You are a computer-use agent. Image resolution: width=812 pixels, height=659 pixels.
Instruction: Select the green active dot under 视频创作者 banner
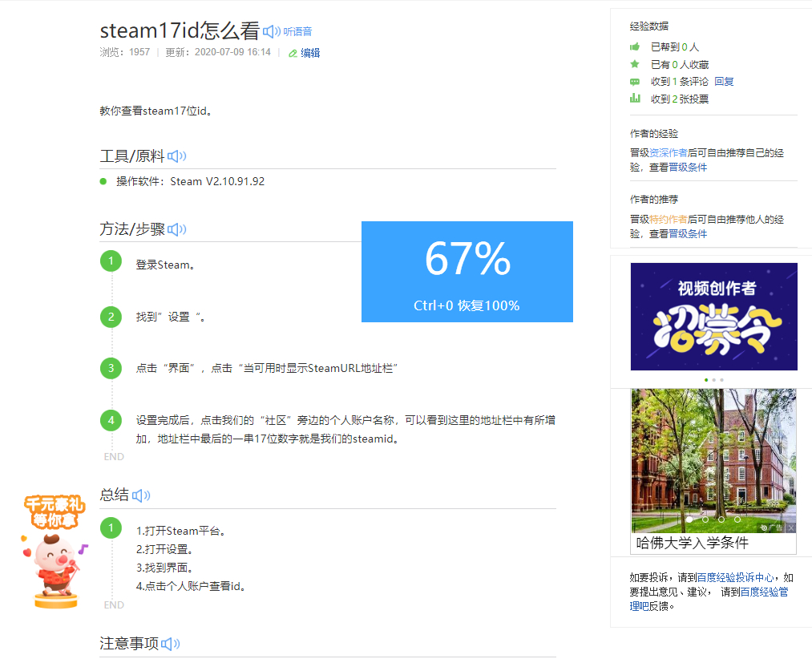[706, 380]
